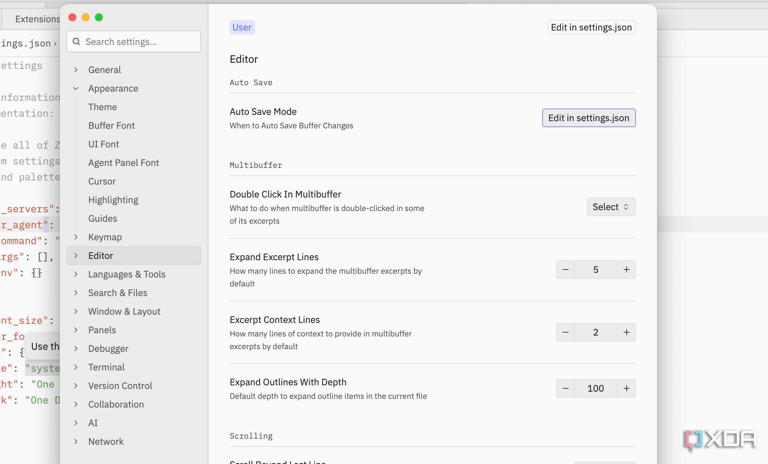Expand the General section in sidebar
This screenshot has height=464, width=768.
coord(76,70)
